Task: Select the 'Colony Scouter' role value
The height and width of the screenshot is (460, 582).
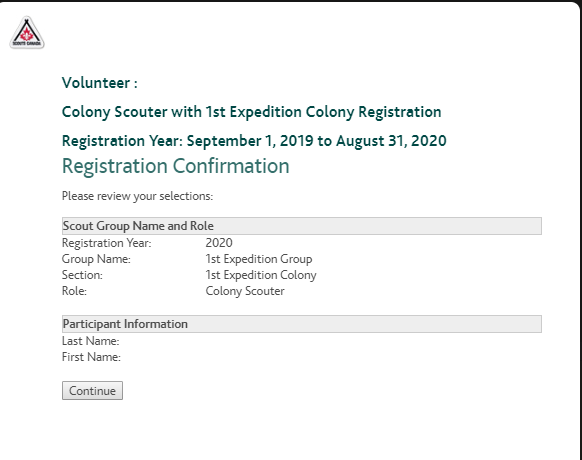Action: 245,291
